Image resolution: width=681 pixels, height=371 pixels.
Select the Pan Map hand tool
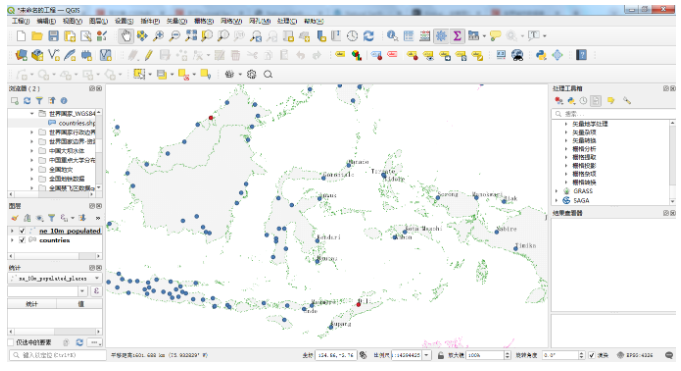[126, 36]
